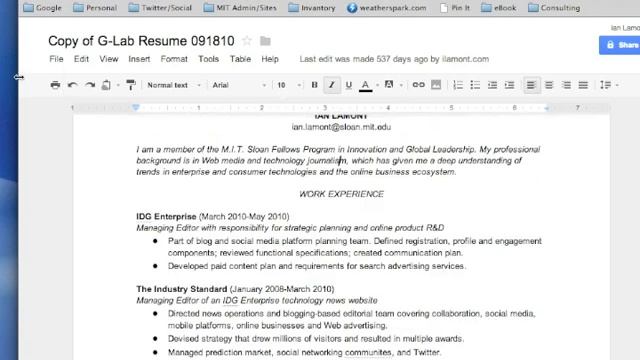
Task: Click the right indent marker on ruler
Action: pos(547,108)
